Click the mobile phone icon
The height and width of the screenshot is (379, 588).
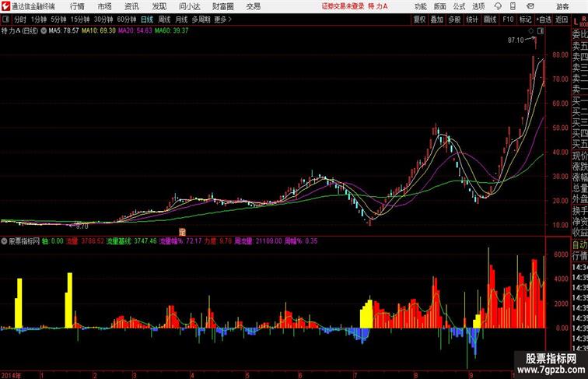pos(513,6)
